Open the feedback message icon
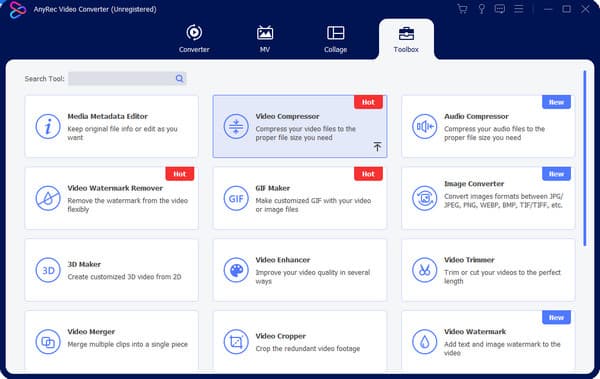 pyautogui.click(x=500, y=9)
